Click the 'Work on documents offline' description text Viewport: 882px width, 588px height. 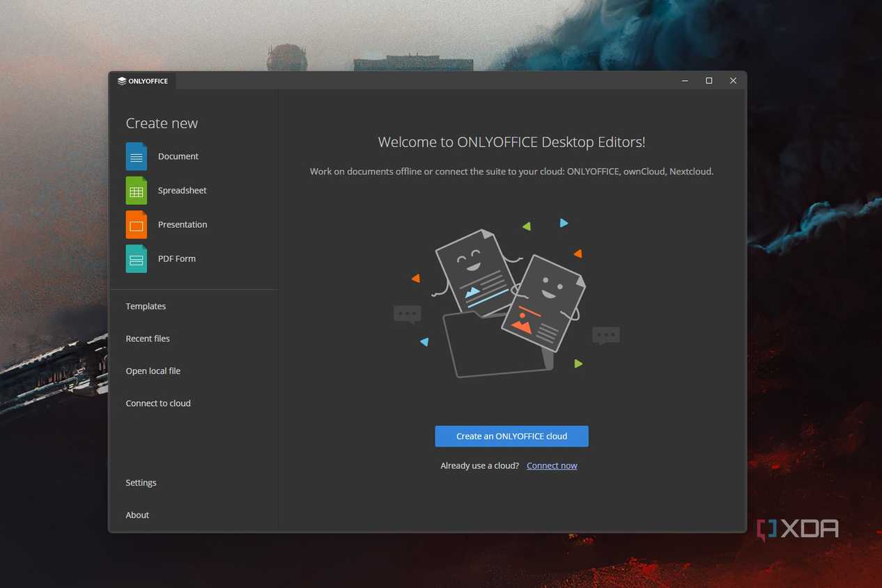pos(511,171)
